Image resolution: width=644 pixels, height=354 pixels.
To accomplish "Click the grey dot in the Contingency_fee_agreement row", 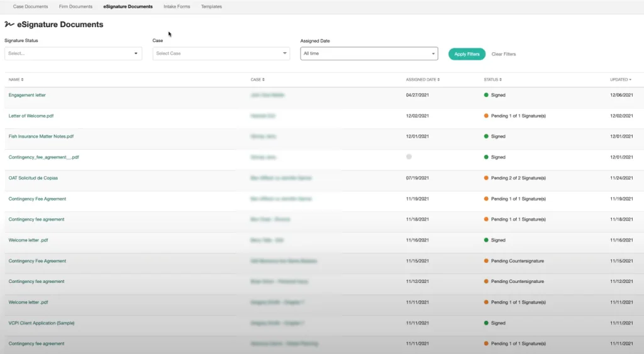I will coord(409,157).
